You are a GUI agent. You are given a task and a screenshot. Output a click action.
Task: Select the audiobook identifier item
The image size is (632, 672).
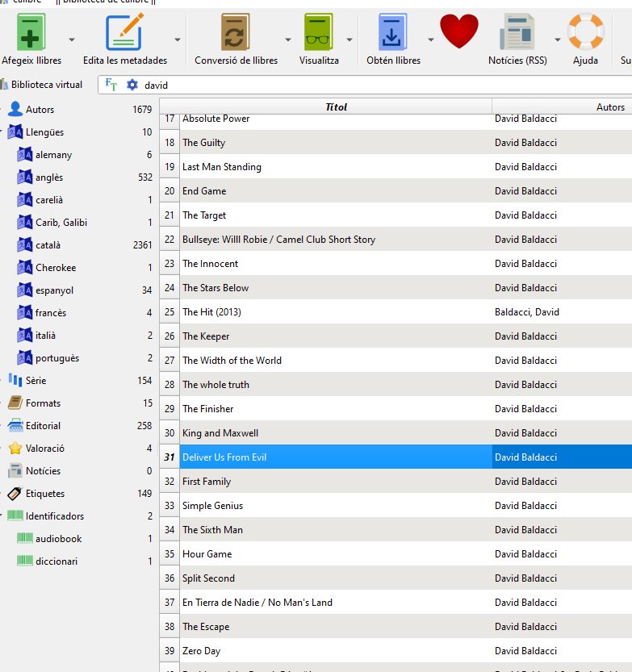[58, 539]
